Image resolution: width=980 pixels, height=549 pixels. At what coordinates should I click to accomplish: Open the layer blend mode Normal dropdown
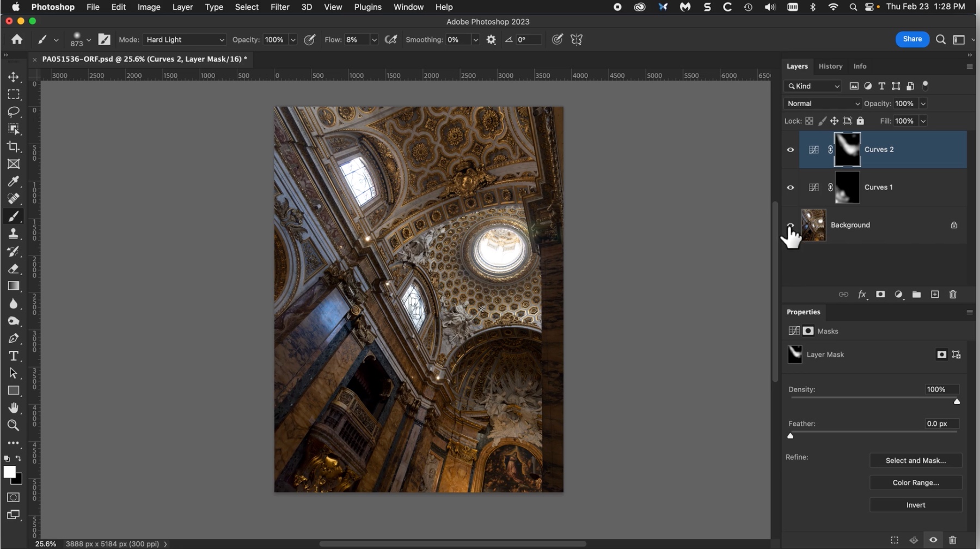tap(823, 103)
